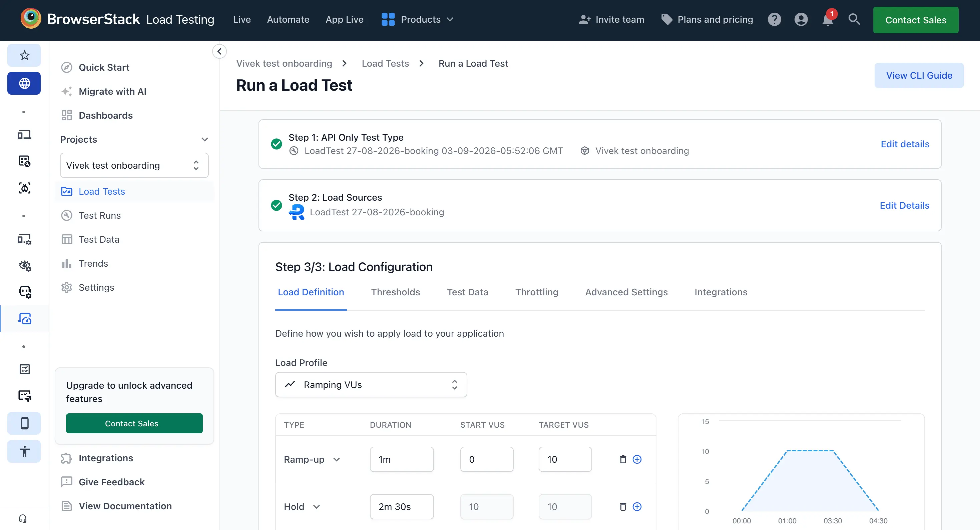
Task: Change the Hold stage type dropdown
Action: tap(302, 506)
